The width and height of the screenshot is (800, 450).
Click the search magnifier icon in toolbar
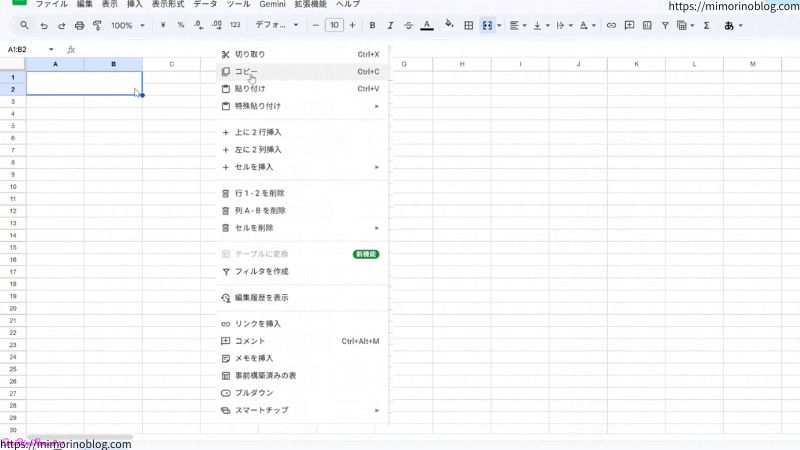[24, 25]
